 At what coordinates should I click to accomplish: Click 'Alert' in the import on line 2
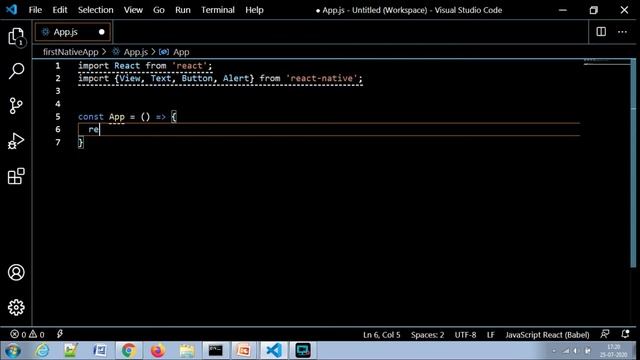236,78
